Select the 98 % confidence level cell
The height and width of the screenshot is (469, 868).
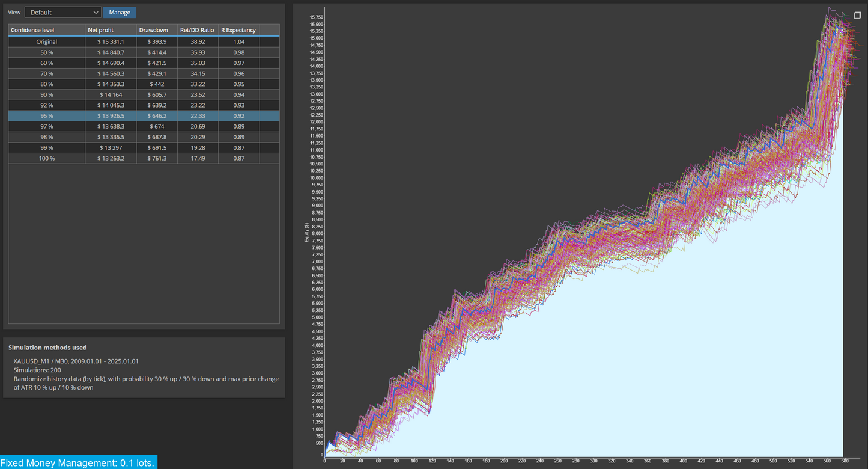click(47, 137)
